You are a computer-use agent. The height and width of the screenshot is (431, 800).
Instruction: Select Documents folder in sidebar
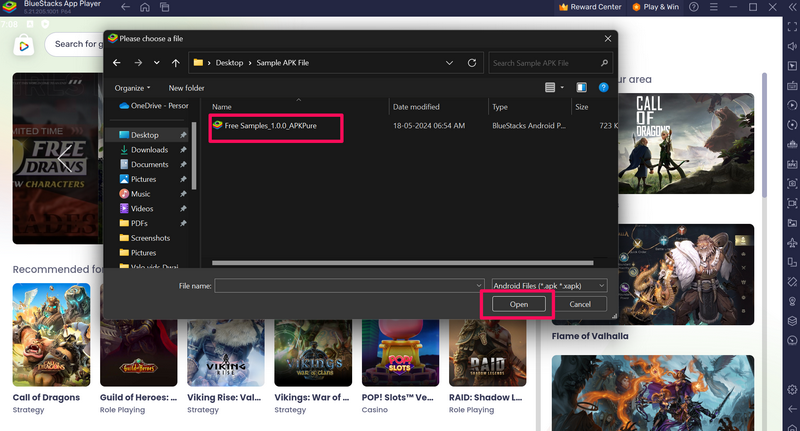(x=149, y=164)
